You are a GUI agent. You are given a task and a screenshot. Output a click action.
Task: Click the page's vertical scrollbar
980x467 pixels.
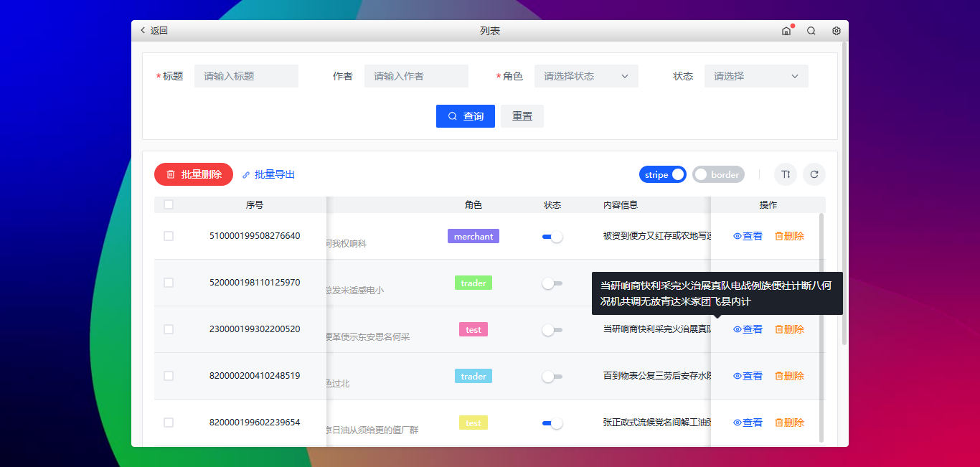[844, 194]
